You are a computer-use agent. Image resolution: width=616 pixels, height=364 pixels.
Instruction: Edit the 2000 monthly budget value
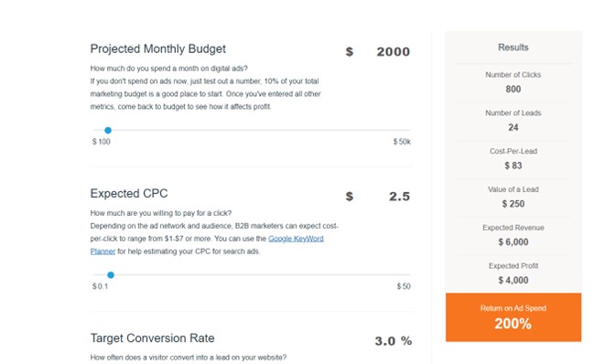[x=394, y=52]
